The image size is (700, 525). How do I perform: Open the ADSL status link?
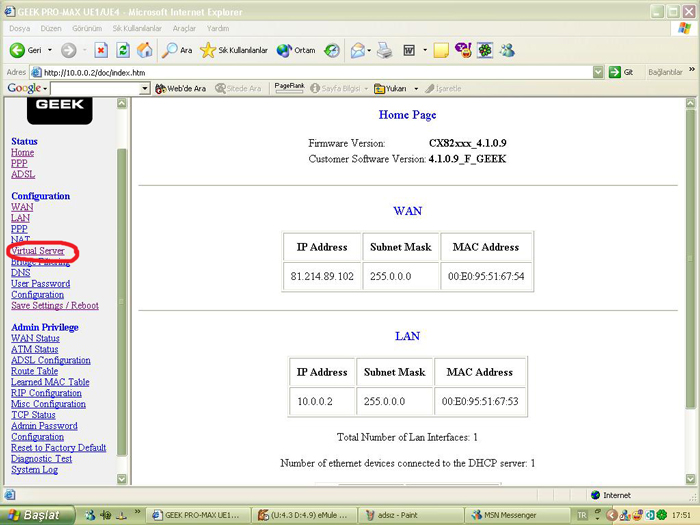23,174
